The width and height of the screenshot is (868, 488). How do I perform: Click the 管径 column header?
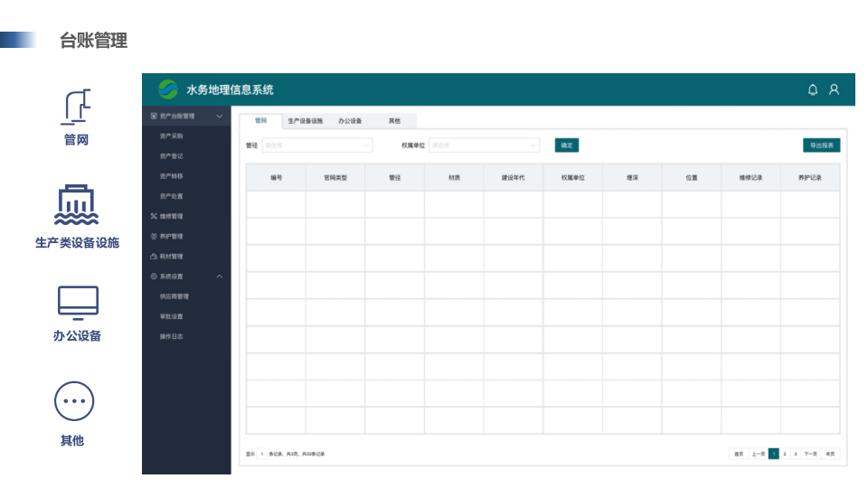[395, 178]
